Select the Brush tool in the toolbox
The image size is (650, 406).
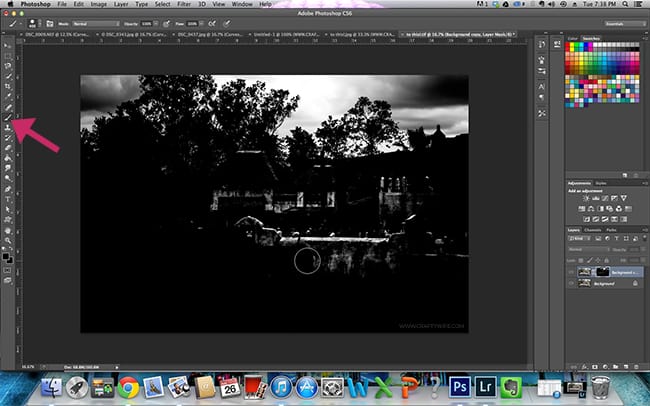(x=7, y=117)
